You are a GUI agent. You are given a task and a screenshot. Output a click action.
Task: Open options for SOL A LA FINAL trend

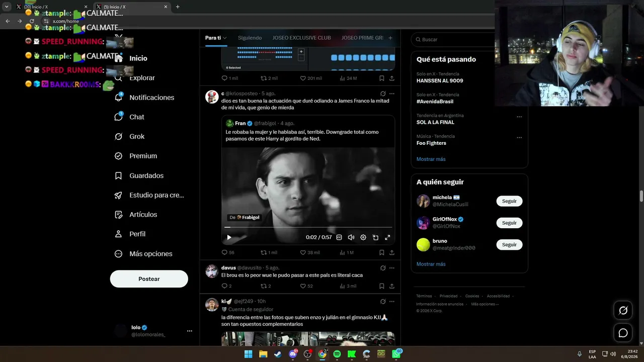(x=519, y=117)
